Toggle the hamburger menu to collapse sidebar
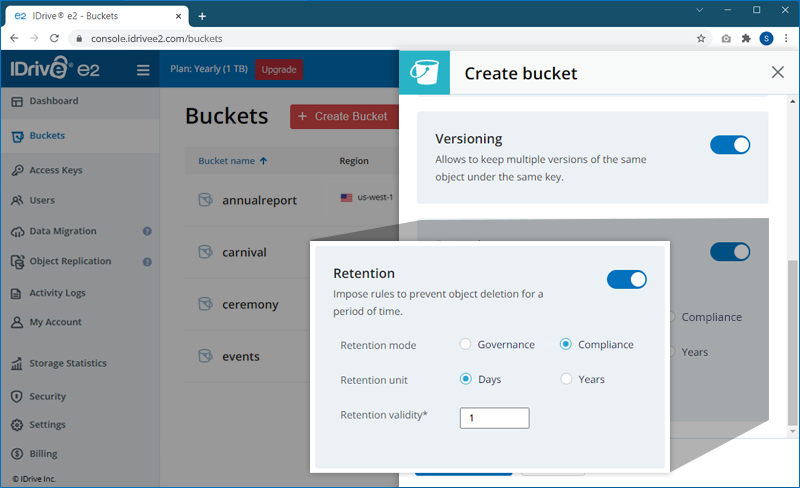 143,70
